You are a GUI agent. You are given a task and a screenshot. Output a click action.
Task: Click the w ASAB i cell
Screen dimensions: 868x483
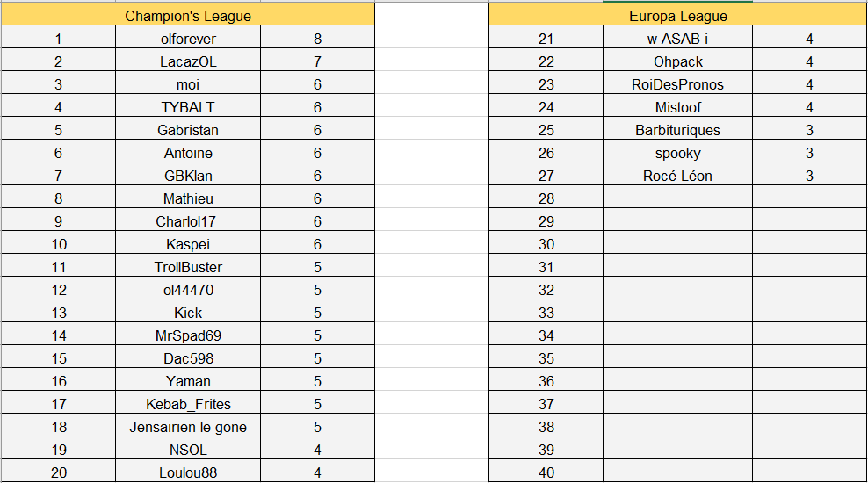point(677,39)
